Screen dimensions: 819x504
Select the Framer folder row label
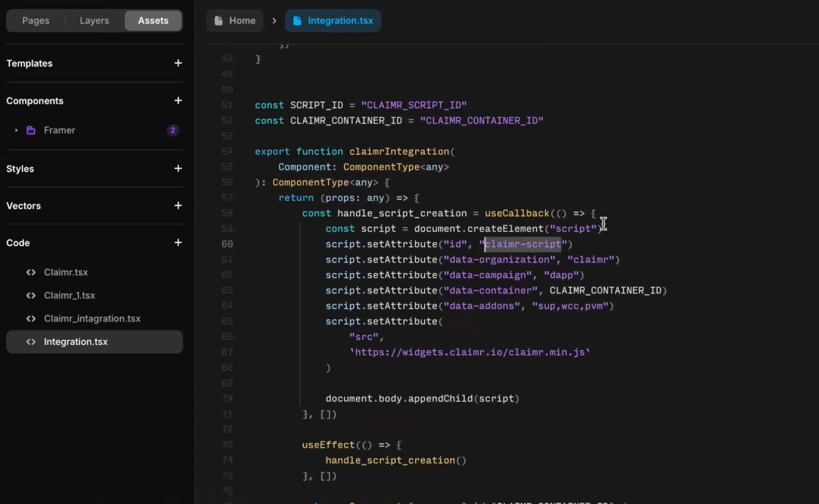click(x=59, y=130)
